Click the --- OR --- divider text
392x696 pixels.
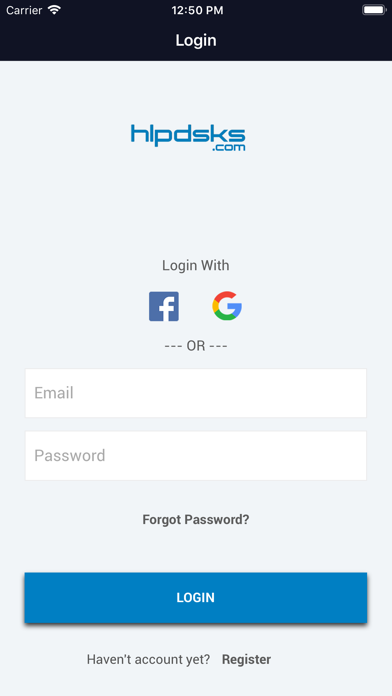pyautogui.click(x=196, y=346)
